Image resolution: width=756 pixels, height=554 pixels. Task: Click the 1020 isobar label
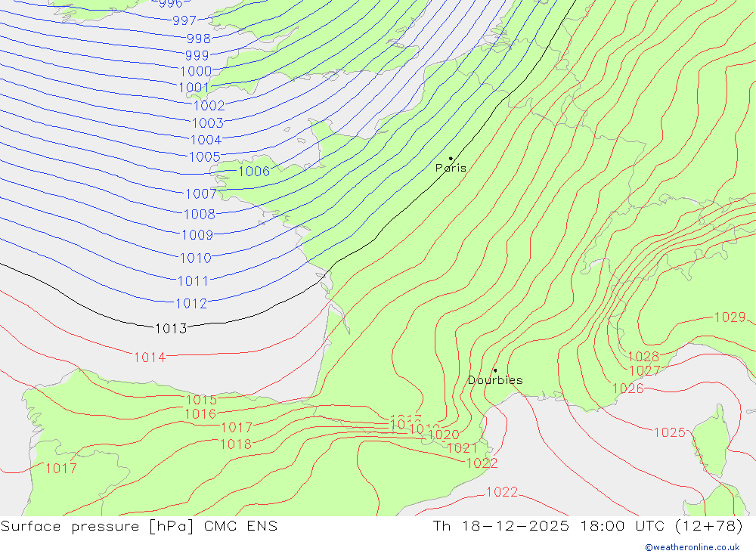click(444, 435)
